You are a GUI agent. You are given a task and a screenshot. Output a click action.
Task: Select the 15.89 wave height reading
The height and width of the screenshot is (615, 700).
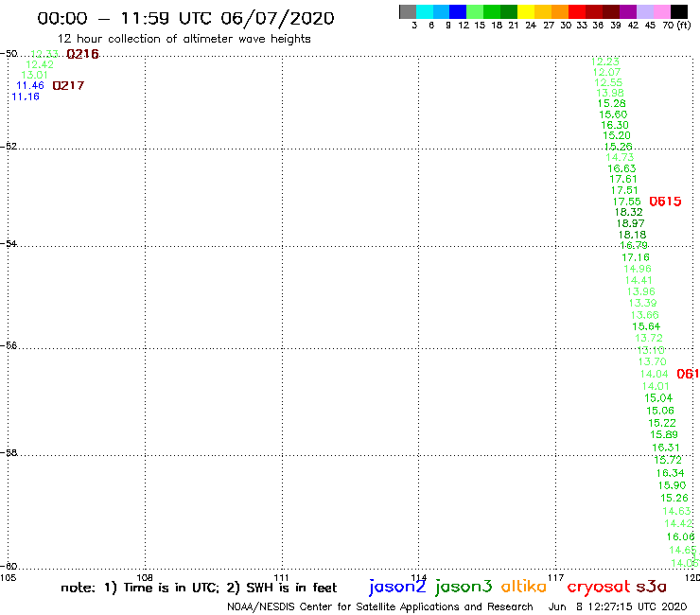point(664,434)
